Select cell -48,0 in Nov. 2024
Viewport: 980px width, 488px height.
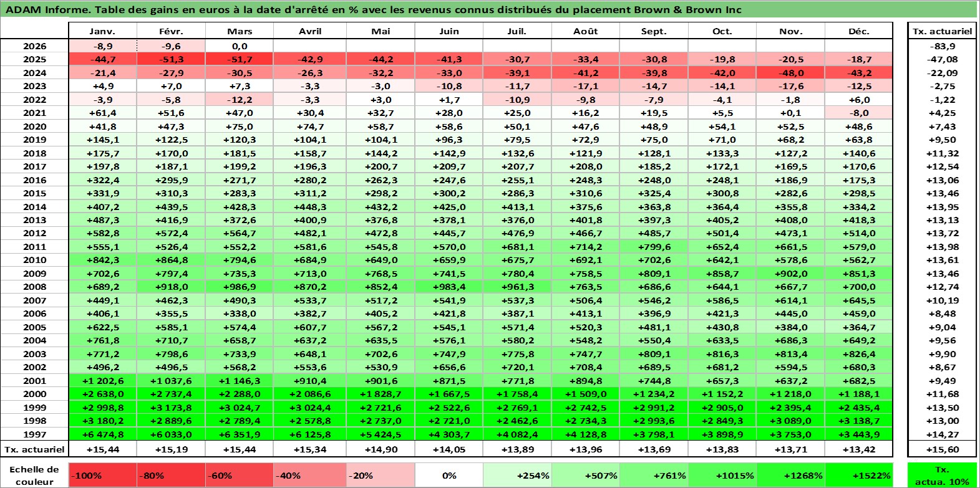click(790, 73)
